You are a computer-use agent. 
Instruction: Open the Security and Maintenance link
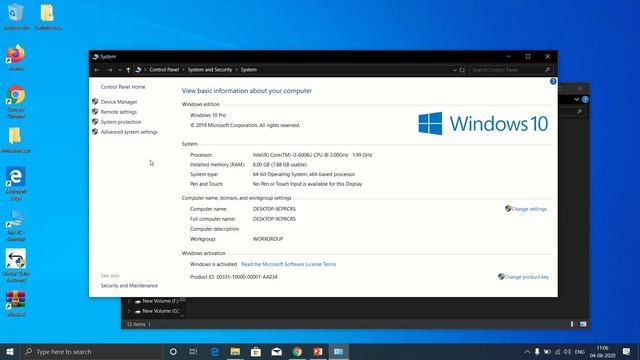[x=129, y=286]
